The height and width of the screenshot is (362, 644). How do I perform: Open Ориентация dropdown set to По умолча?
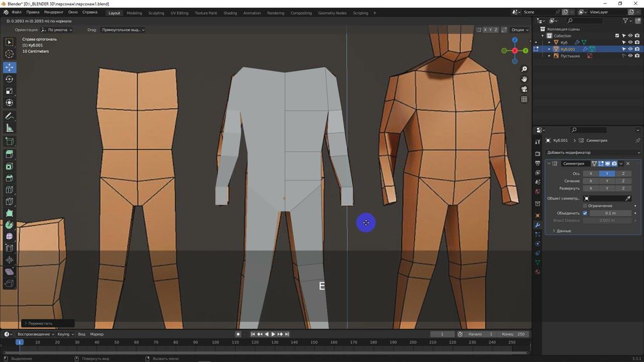[57, 30]
